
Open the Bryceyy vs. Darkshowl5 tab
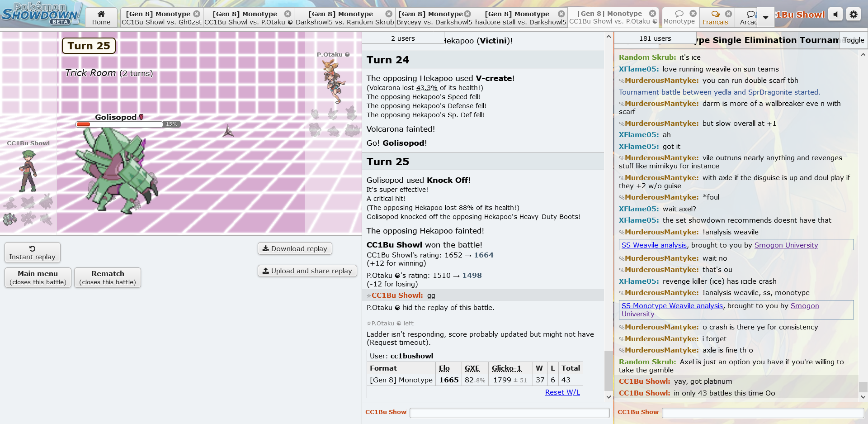coord(434,18)
